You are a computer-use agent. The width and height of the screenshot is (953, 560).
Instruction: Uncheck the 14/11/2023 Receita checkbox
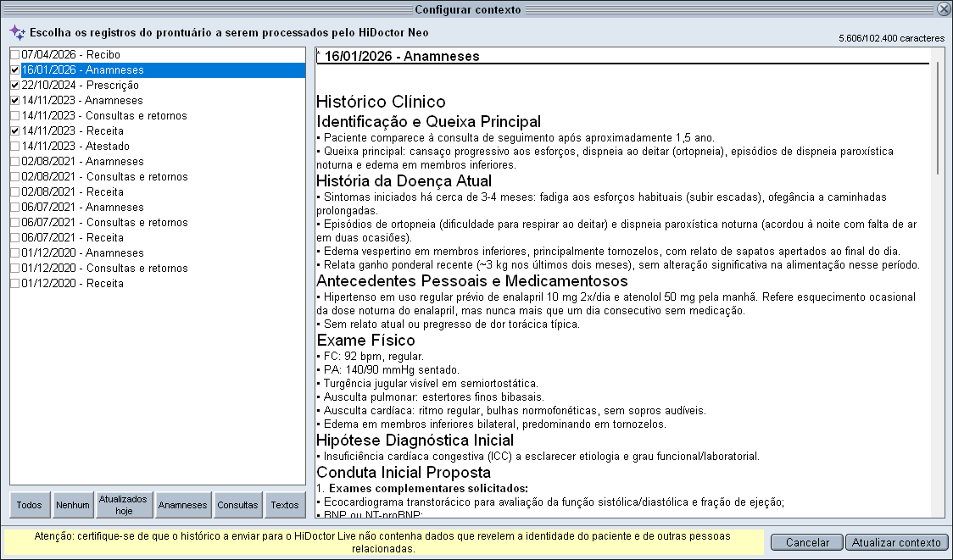click(x=15, y=130)
